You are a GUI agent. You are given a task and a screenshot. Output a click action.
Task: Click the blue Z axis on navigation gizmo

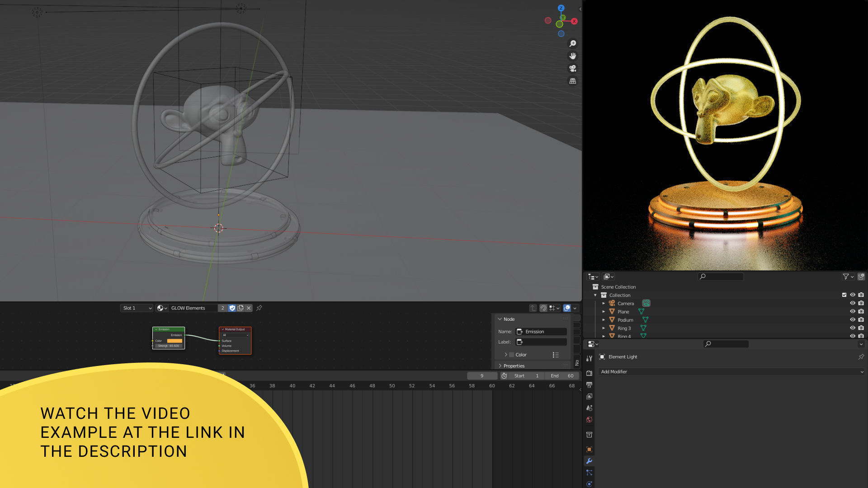(561, 8)
